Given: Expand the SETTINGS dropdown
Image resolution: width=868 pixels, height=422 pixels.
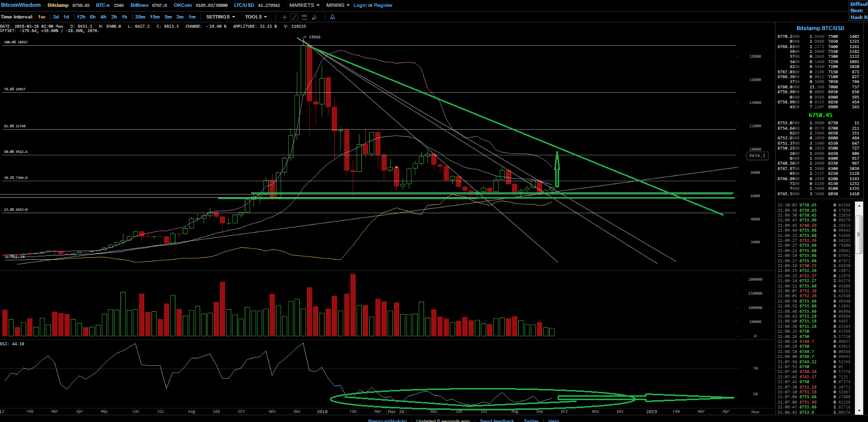Looking at the screenshot, I should click(x=221, y=17).
